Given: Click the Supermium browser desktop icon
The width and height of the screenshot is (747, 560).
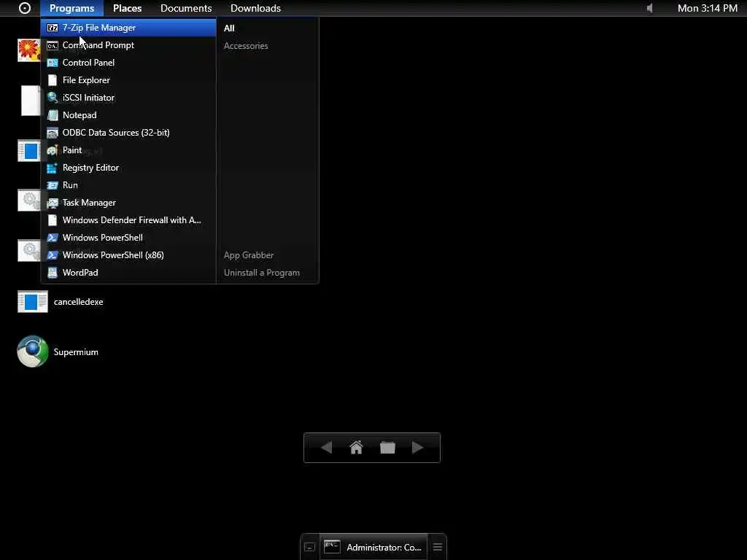Looking at the screenshot, I should [x=32, y=352].
